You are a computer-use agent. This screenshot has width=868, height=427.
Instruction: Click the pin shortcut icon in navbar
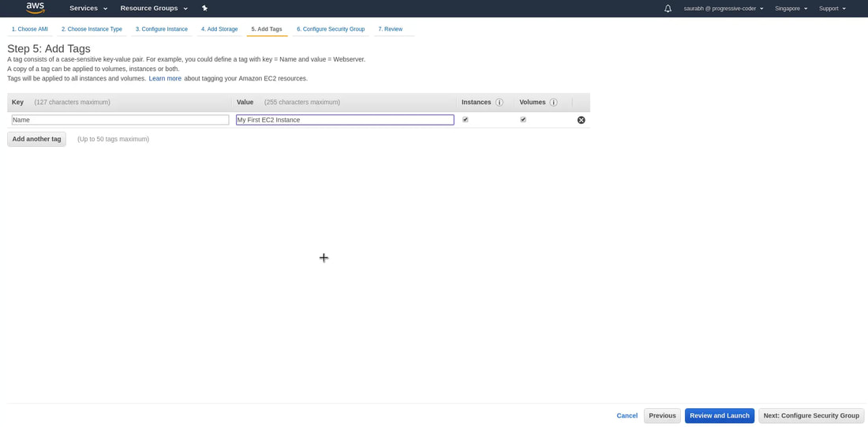(x=205, y=9)
